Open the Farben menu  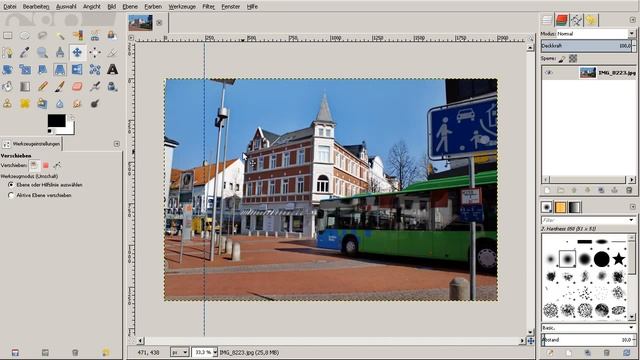pyautogui.click(x=153, y=7)
